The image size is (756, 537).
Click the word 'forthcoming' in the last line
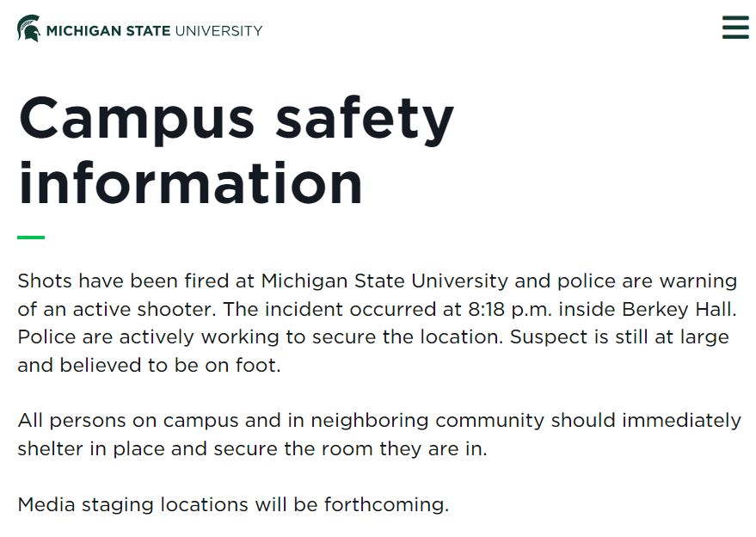click(386, 504)
